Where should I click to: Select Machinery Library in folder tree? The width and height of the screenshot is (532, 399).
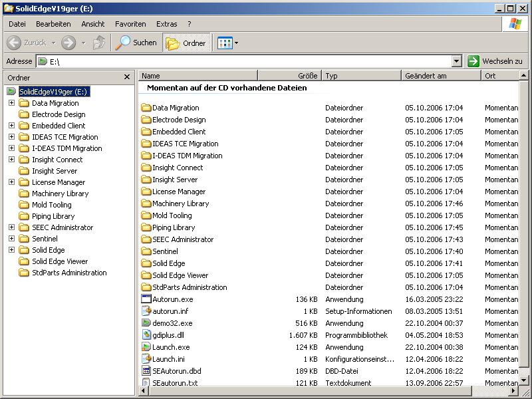pyautogui.click(x=60, y=194)
